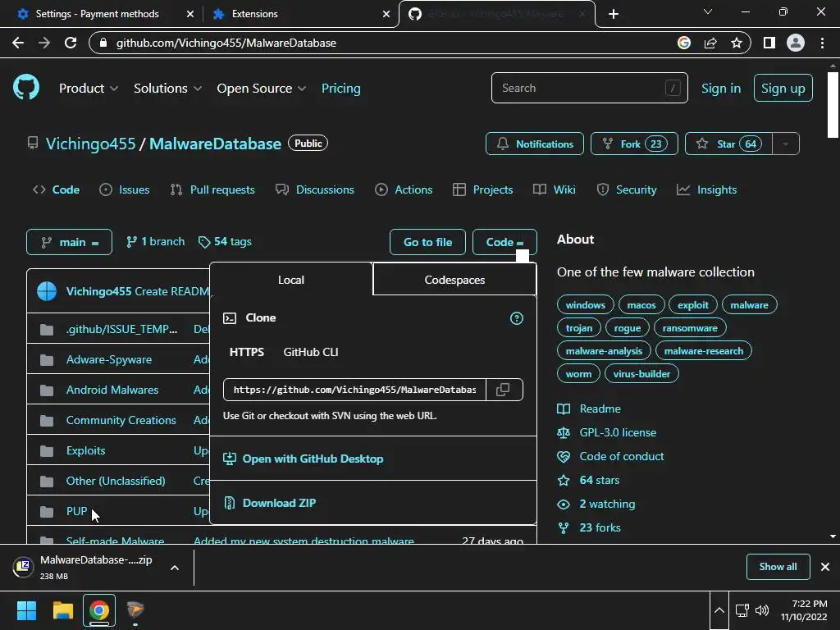Open volume control in system tray
The height and width of the screenshot is (630, 840).
(x=762, y=610)
